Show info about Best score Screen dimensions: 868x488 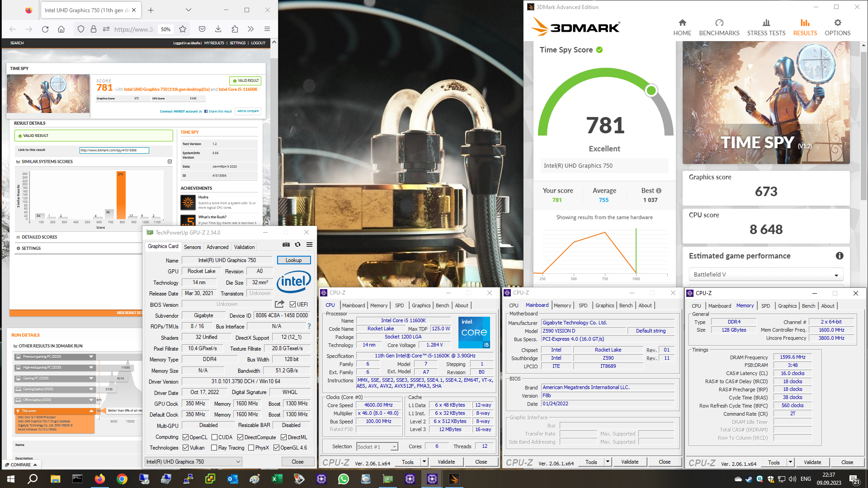pyautogui.click(x=659, y=191)
